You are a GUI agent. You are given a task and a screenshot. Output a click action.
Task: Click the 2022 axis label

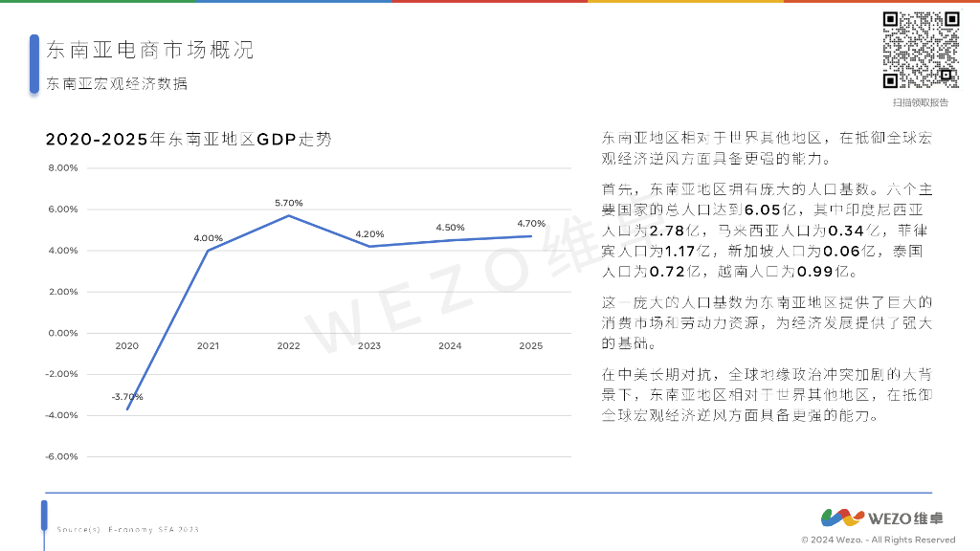[289, 345]
